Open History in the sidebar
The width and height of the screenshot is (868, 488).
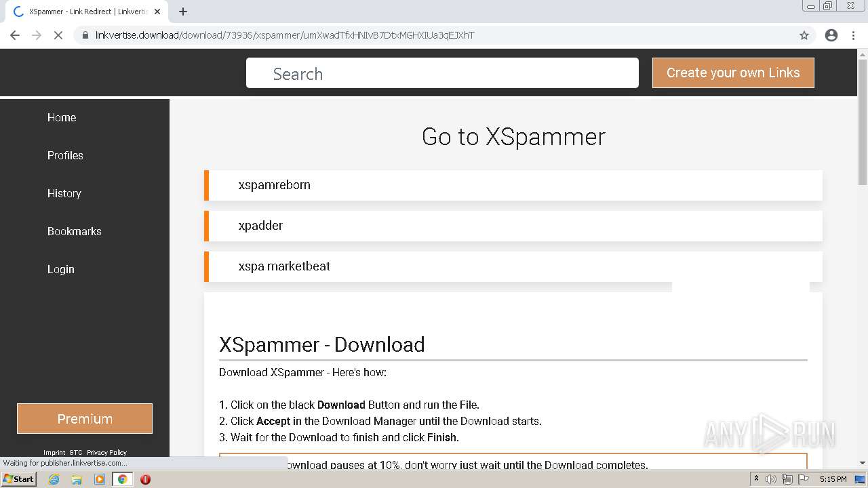tap(64, 193)
